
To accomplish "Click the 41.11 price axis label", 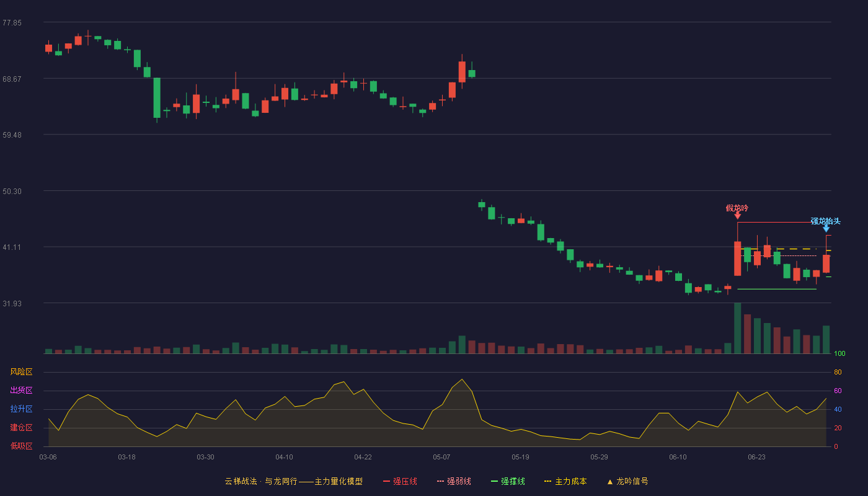I will 12,247.
